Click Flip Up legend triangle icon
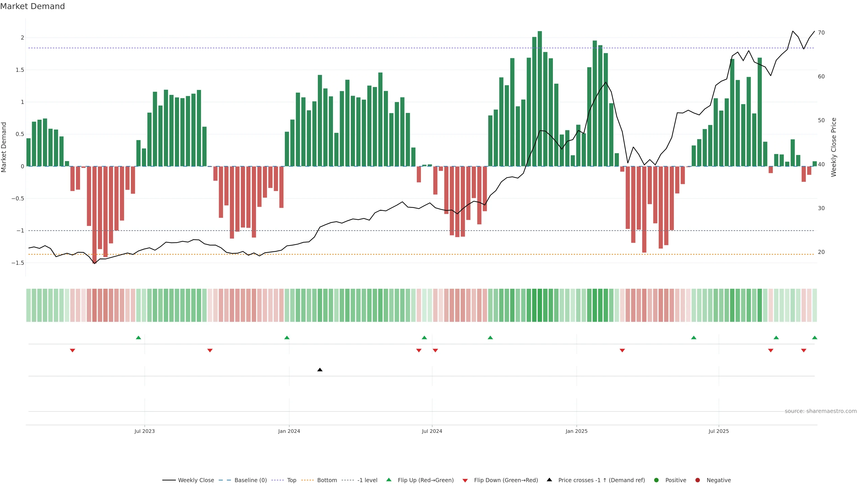The image size is (868, 488). click(x=389, y=480)
